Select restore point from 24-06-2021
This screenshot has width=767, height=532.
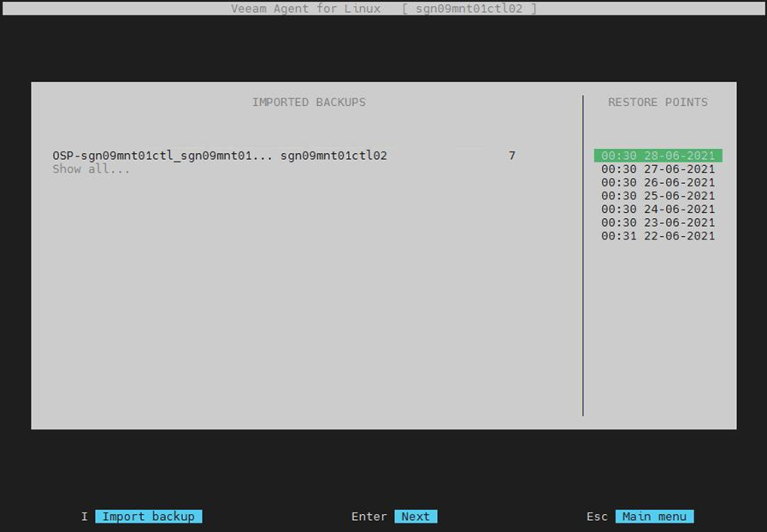(658, 209)
